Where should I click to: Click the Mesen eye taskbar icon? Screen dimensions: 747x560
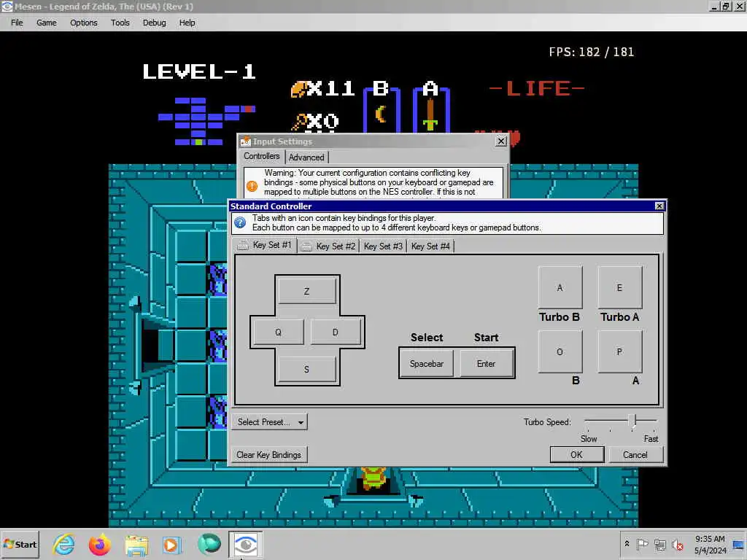(x=245, y=544)
